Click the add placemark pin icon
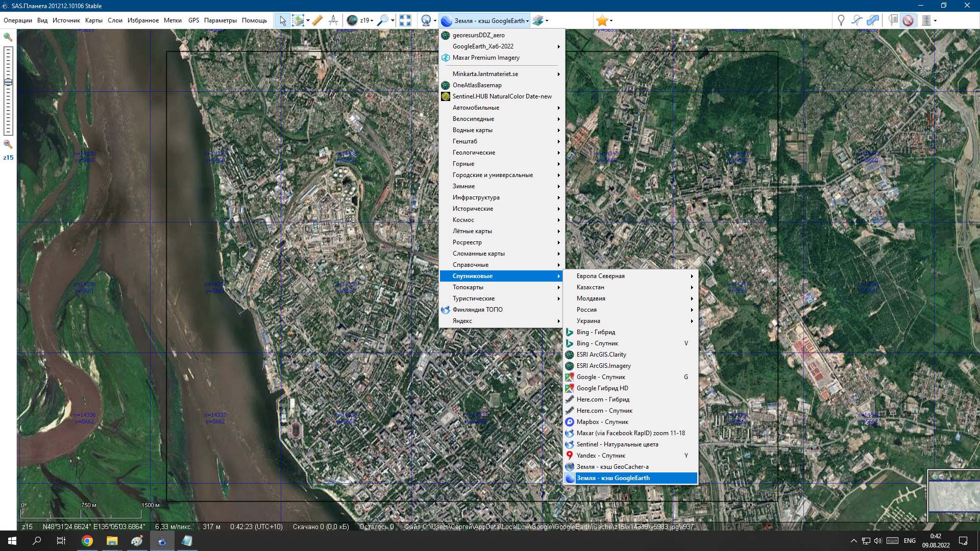This screenshot has height=551, width=980. pyautogui.click(x=841, y=20)
